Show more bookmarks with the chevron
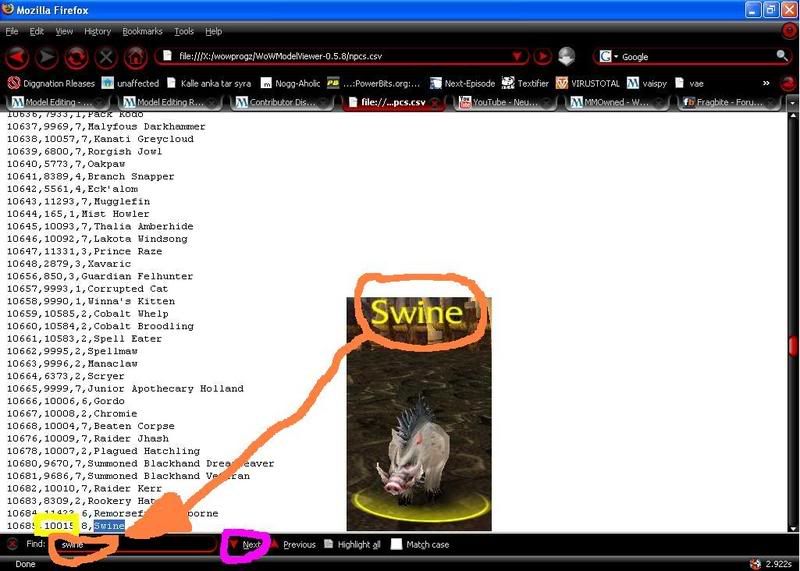The width and height of the screenshot is (800, 571). tap(766, 83)
